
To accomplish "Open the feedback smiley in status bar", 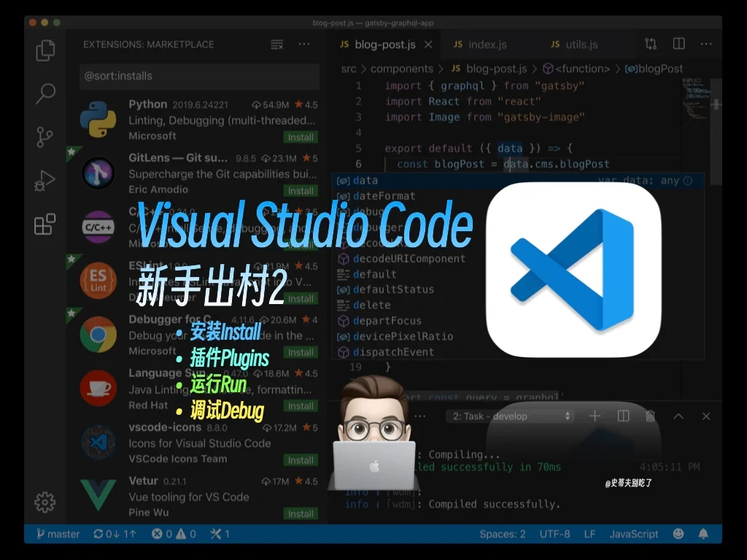I will [678, 534].
